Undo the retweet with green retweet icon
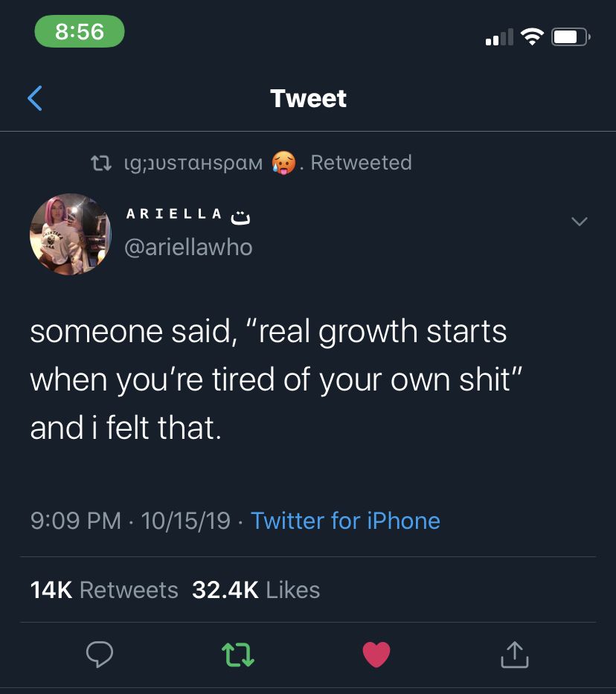616x694 pixels. click(238, 654)
